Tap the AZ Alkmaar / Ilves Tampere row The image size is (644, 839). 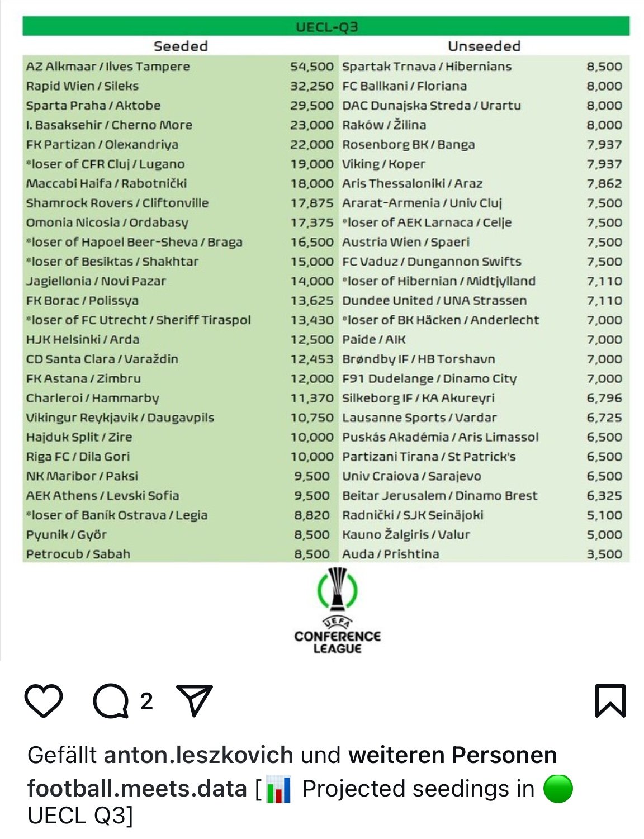tap(180, 67)
